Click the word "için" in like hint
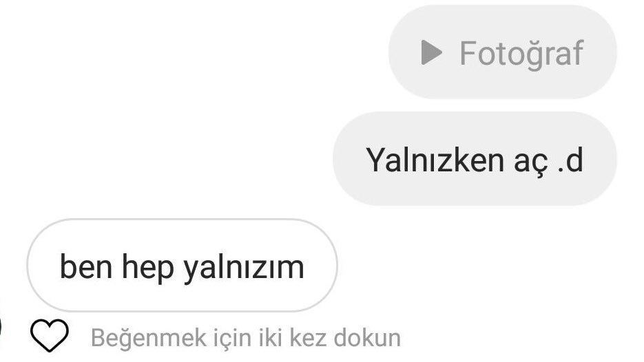Image resolution: width=644 pixels, height=362 pixels. click(232, 338)
